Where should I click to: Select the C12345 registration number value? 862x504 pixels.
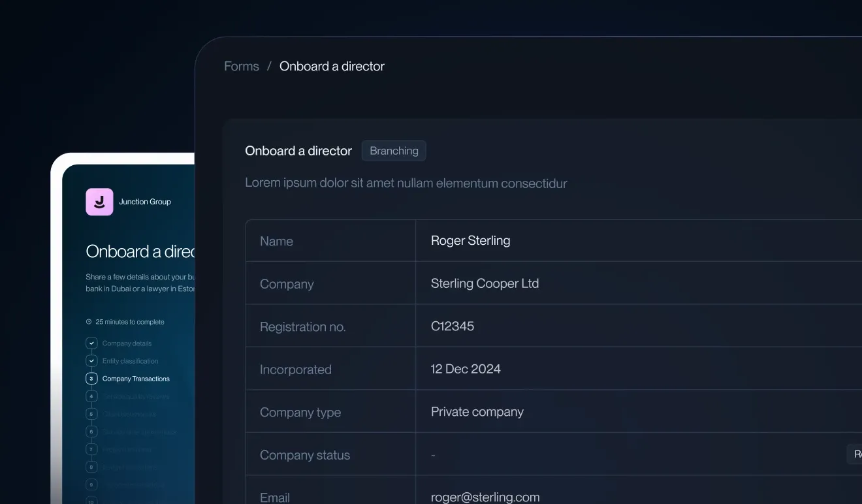point(453,326)
